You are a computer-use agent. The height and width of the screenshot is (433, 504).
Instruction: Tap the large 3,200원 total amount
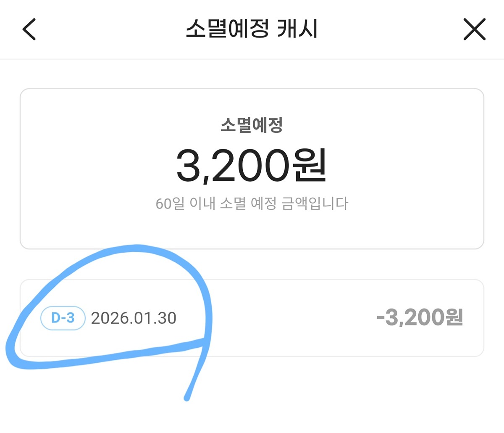pyautogui.click(x=251, y=165)
